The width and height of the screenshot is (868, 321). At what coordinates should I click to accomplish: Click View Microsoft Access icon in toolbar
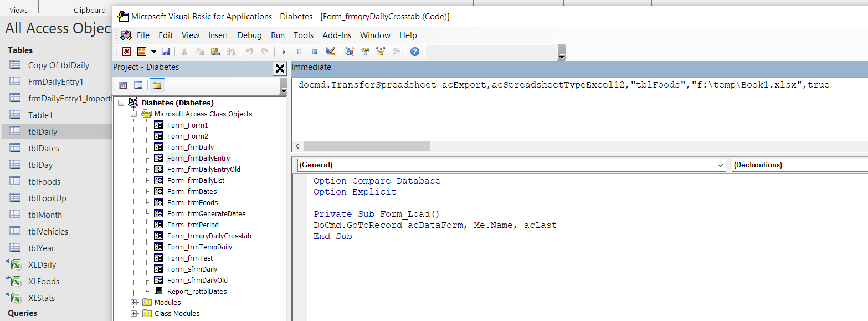(x=126, y=52)
